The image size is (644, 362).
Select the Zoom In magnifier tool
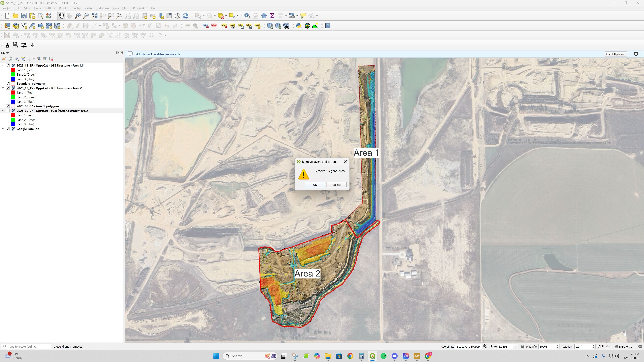coord(78,16)
